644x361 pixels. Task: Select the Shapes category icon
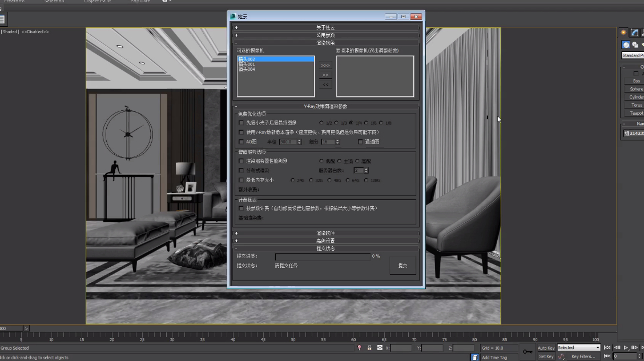click(x=635, y=45)
